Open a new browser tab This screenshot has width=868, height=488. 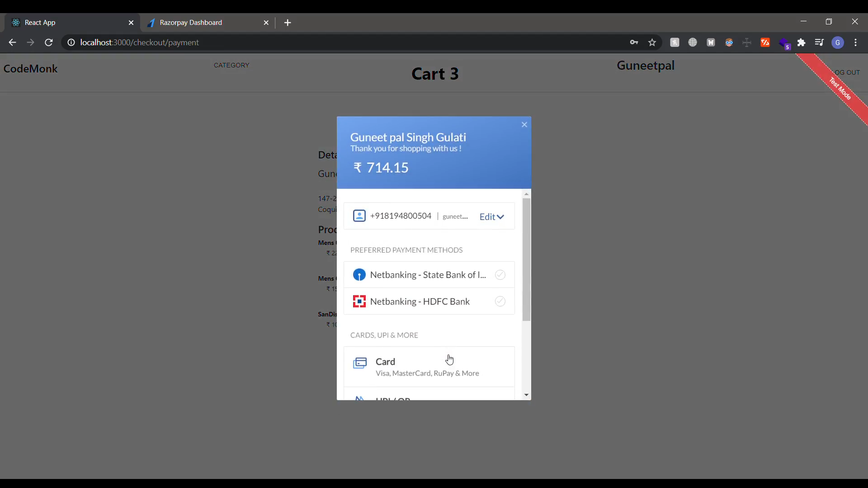tap(288, 23)
